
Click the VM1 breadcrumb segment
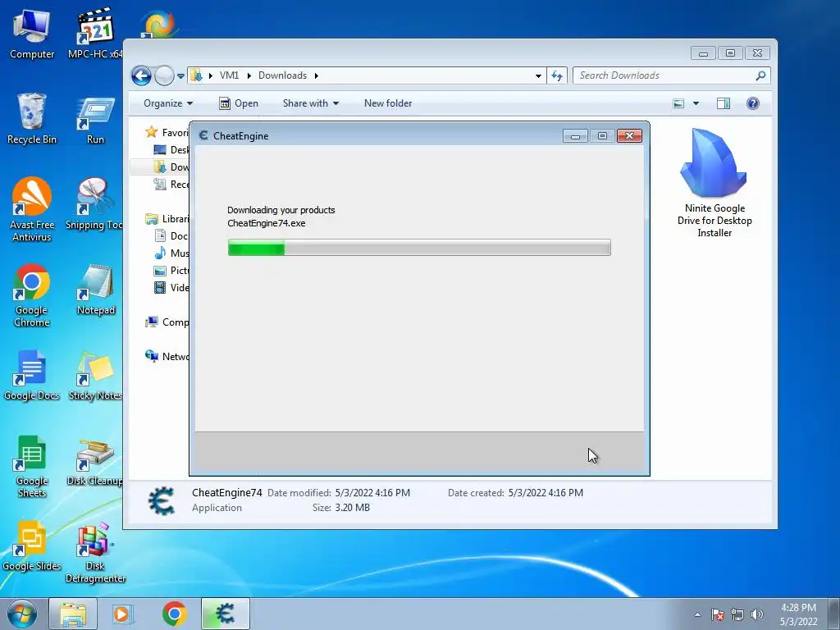click(229, 75)
